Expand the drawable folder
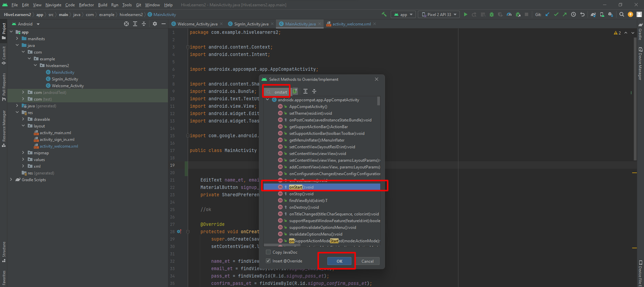The image size is (644, 287). point(23,119)
